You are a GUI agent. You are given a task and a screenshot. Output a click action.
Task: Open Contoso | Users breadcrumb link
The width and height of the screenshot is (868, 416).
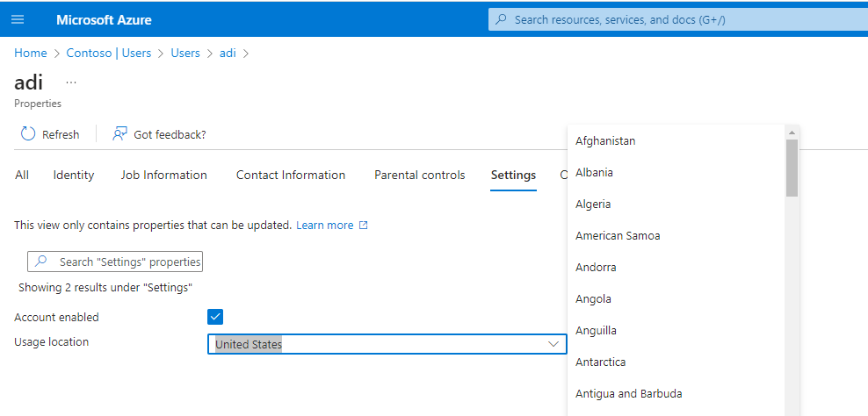[109, 53]
